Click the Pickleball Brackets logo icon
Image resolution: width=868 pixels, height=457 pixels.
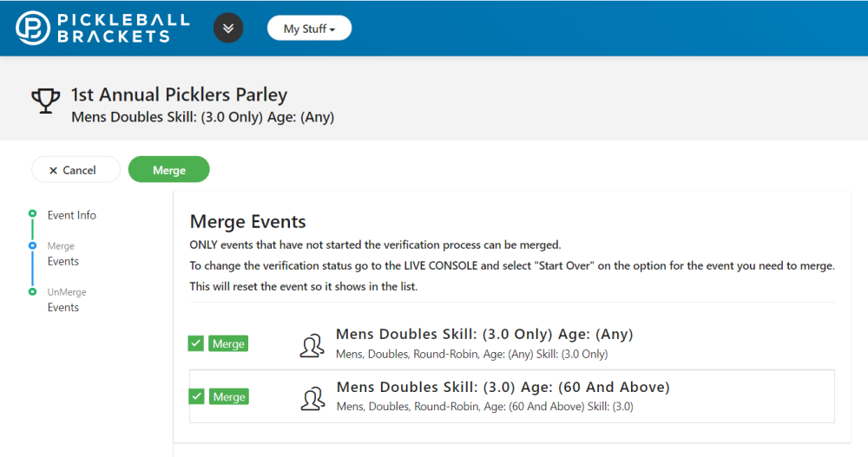click(33, 28)
